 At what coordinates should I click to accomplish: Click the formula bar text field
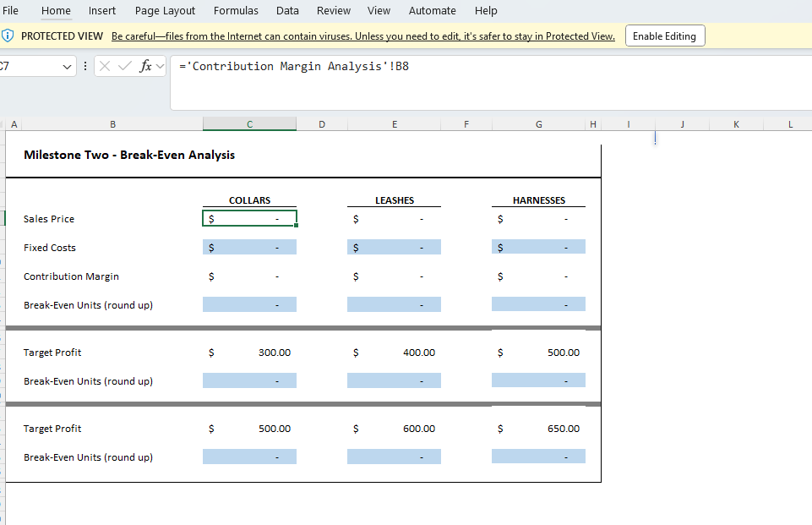tap(491, 83)
